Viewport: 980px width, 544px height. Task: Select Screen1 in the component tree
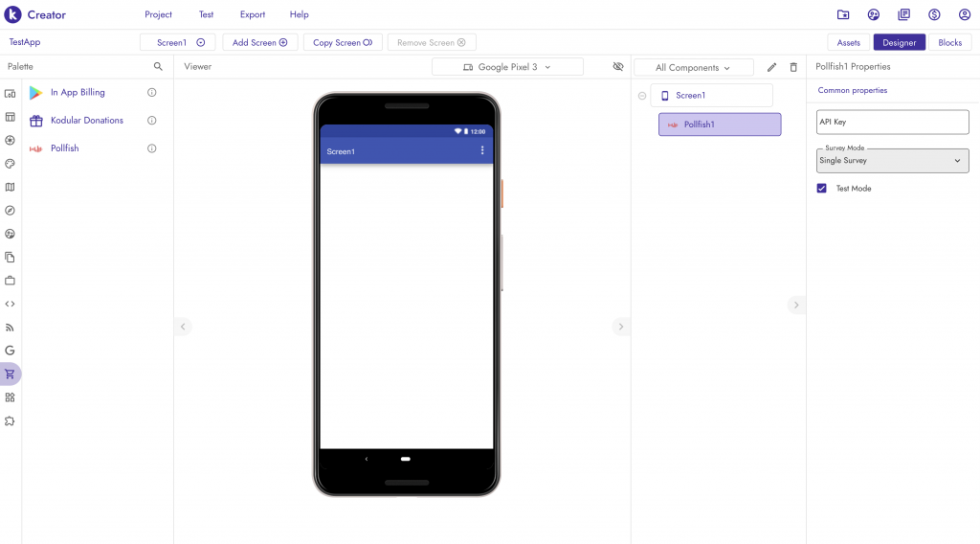click(711, 95)
